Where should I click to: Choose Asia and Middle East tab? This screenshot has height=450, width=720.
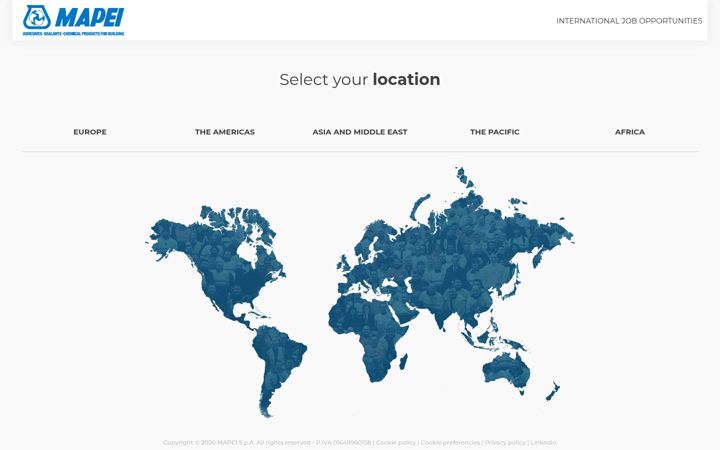pyautogui.click(x=360, y=132)
